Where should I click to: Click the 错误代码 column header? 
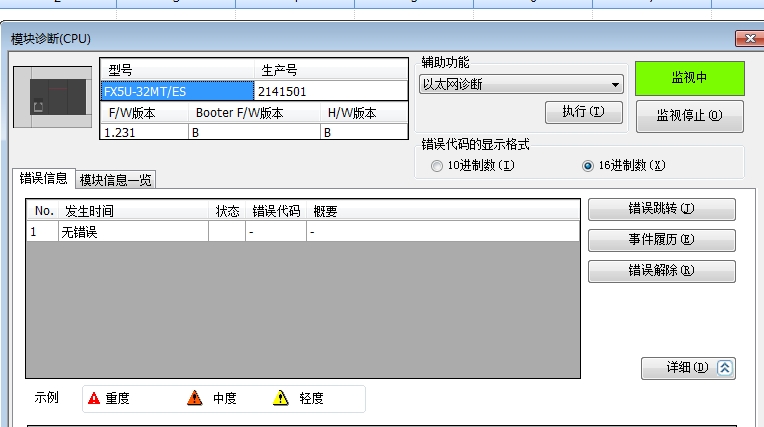pyautogui.click(x=275, y=211)
